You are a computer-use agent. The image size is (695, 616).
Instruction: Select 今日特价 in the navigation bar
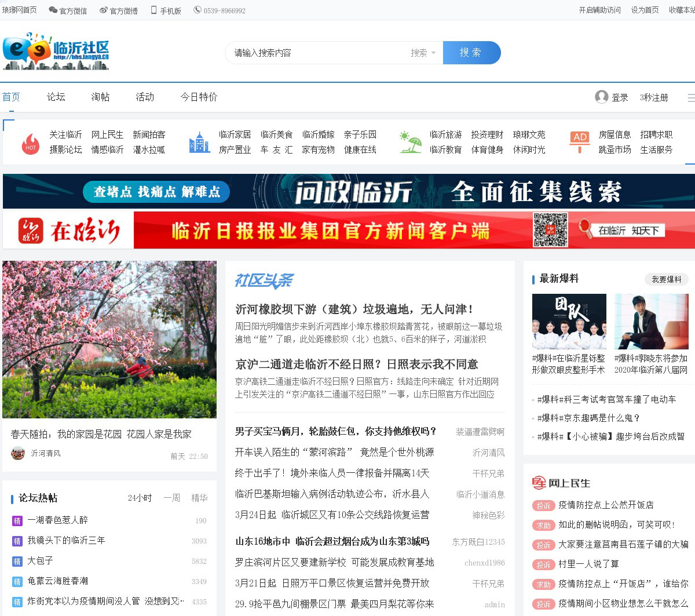(199, 97)
